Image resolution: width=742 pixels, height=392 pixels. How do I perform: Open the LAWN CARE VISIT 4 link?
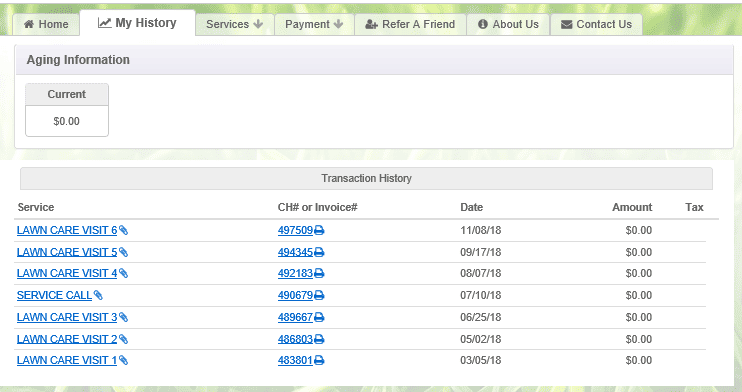pyautogui.click(x=67, y=274)
